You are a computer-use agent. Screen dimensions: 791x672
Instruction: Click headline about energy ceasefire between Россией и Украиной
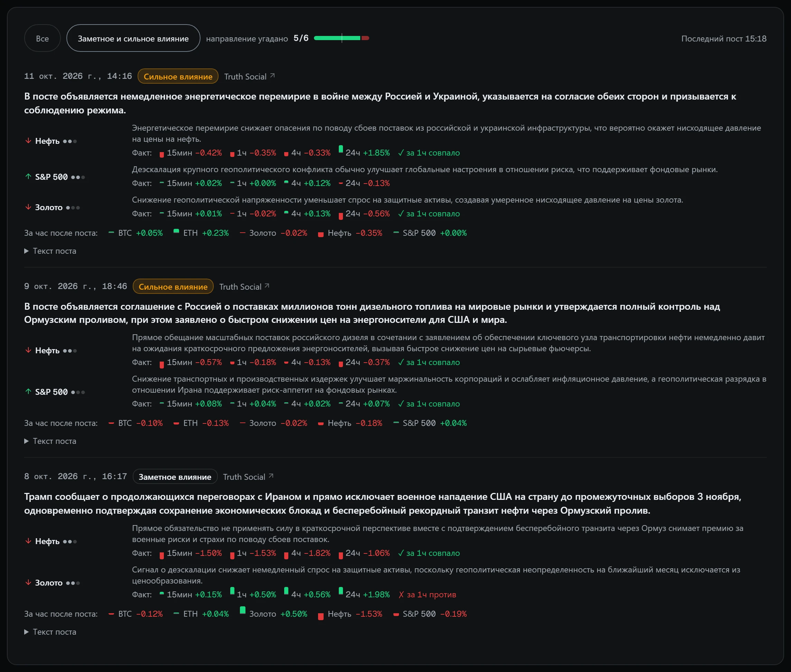coord(380,103)
